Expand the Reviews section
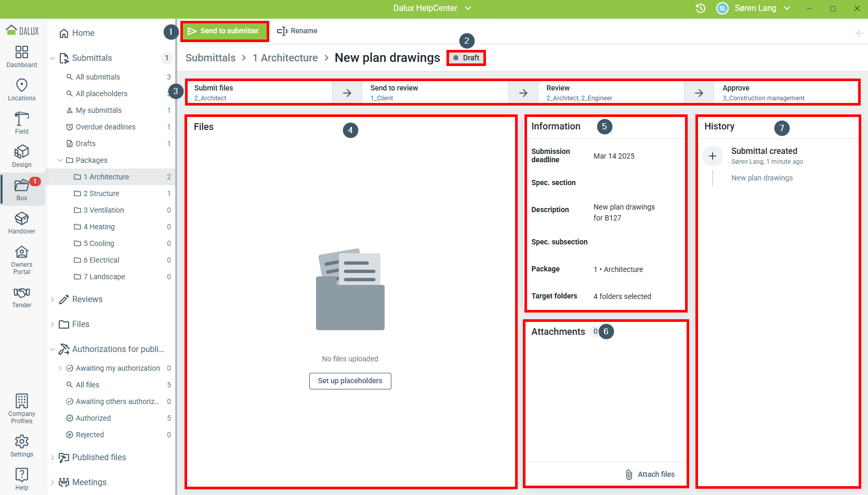The width and height of the screenshot is (868, 495). point(52,299)
